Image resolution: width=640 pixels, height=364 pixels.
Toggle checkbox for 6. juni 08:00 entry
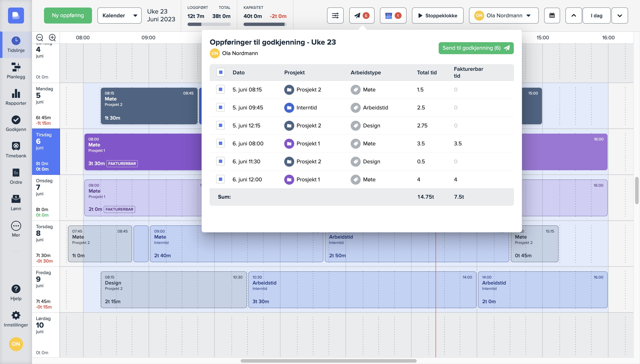click(x=220, y=143)
